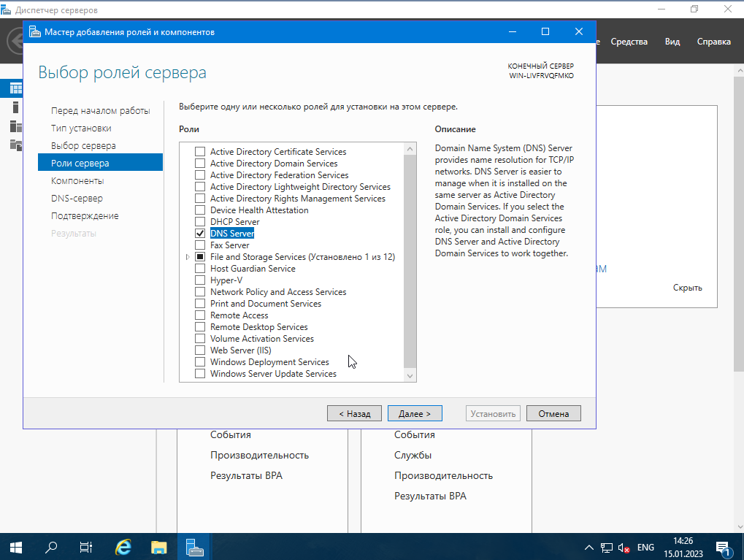Open the Windows Start menu
The height and width of the screenshot is (560, 744).
[x=15, y=547]
